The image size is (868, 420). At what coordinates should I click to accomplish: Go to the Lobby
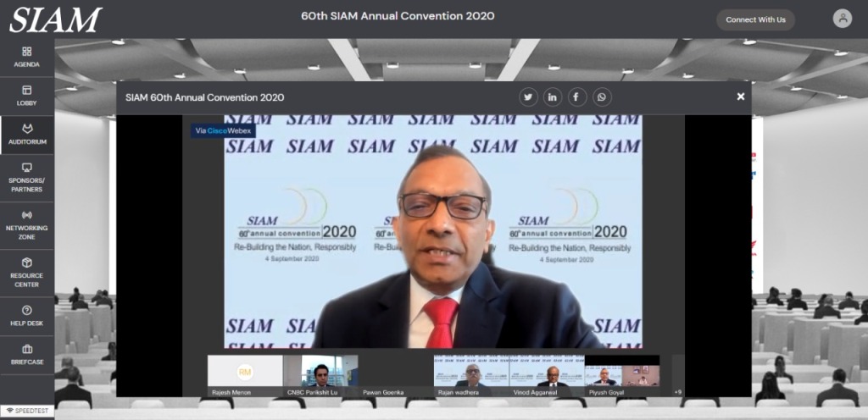pos(26,97)
